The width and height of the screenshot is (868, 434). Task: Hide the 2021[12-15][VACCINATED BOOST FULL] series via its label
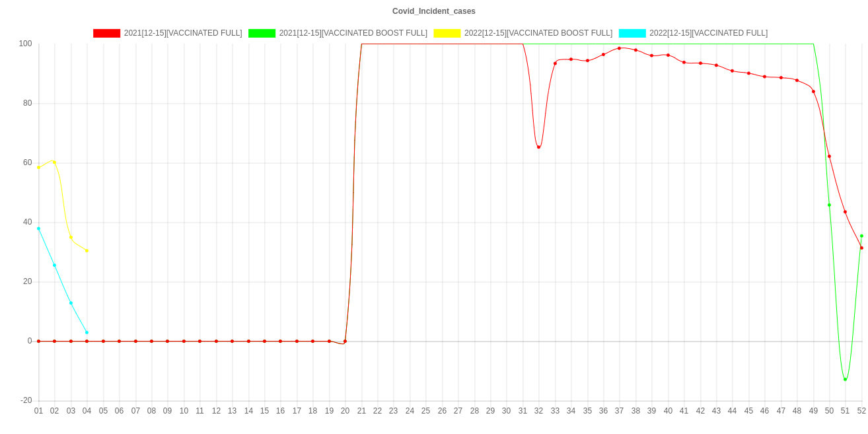(353, 33)
